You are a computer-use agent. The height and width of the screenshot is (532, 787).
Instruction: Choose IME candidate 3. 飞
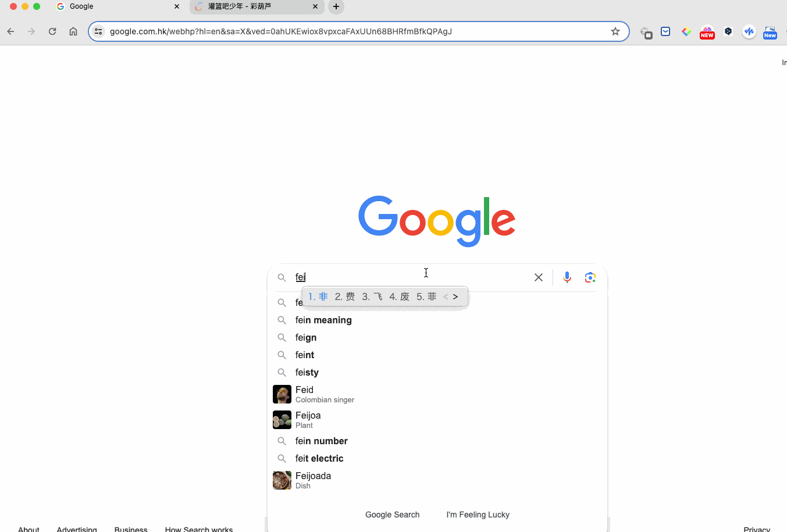372,297
